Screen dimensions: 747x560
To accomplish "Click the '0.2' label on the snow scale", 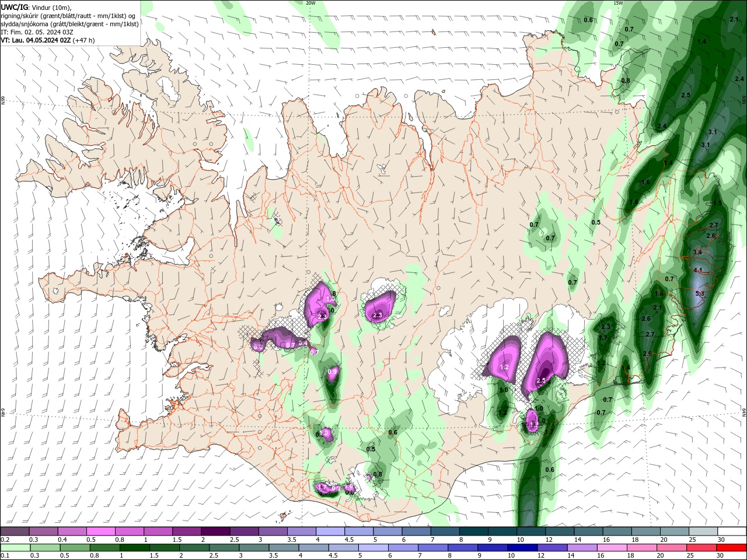I will (x=5, y=540).
